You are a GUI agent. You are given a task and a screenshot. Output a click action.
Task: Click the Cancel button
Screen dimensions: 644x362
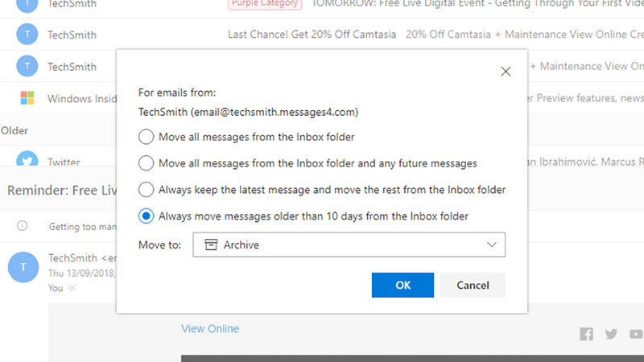(473, 285)
